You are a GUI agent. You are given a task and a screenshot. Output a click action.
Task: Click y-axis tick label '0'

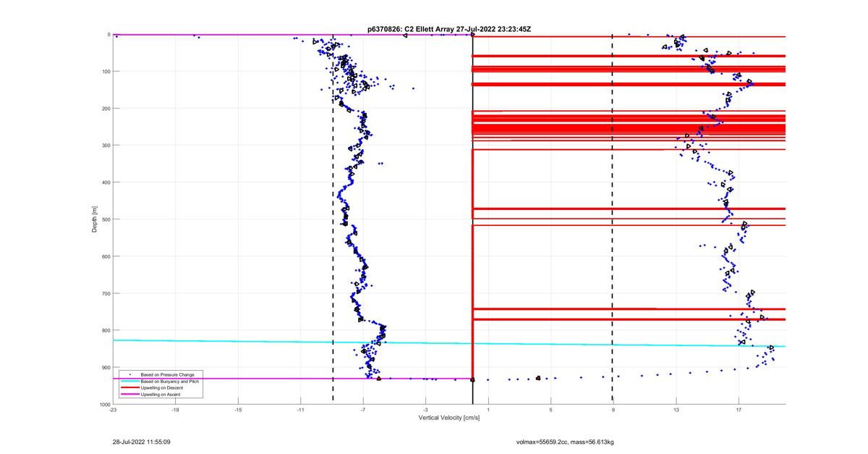coord(108,34)
